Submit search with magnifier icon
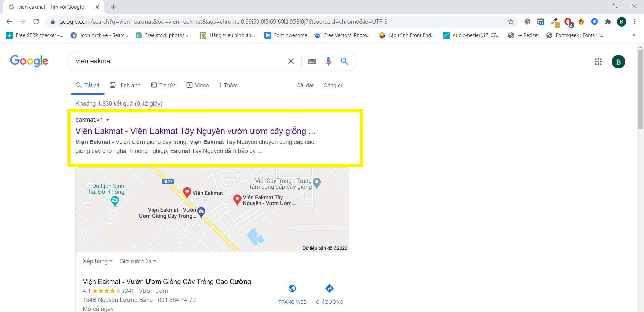The height and width of the screenshot is (312, 644). (344, 61)
